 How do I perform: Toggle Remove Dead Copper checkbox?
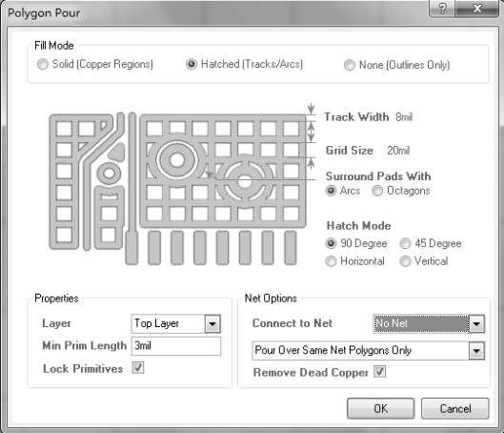pos(379,372)
